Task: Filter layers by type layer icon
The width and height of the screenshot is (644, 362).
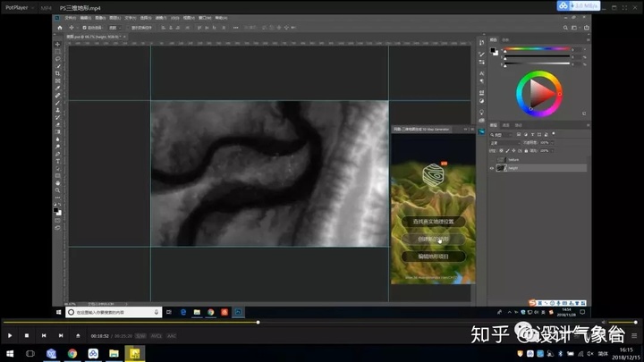Action: pyautogui.click(x=532, y=135)
